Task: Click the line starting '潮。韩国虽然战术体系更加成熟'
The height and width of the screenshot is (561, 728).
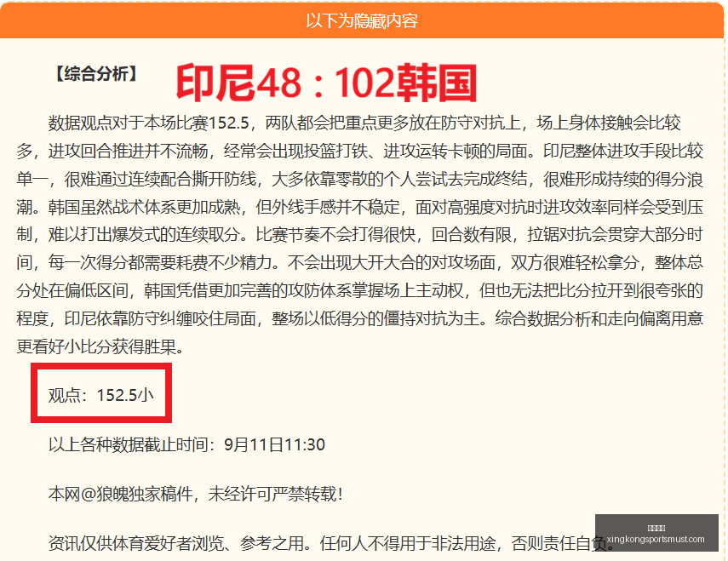Action: click(360, 207)
